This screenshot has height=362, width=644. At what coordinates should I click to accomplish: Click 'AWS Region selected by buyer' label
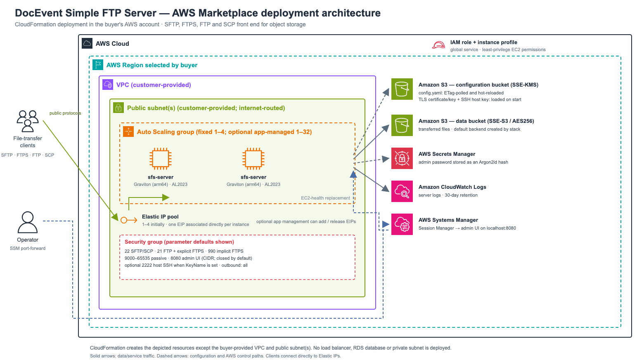coord(152,65)
